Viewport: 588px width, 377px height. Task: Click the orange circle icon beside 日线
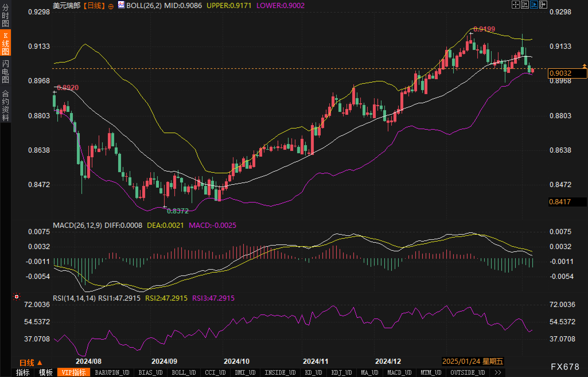111,6
